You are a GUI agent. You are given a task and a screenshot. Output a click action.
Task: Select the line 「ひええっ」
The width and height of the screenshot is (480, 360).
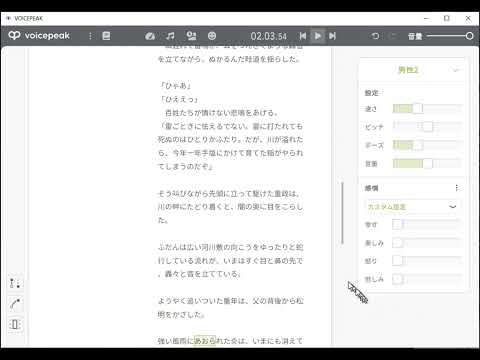(179, 99)
